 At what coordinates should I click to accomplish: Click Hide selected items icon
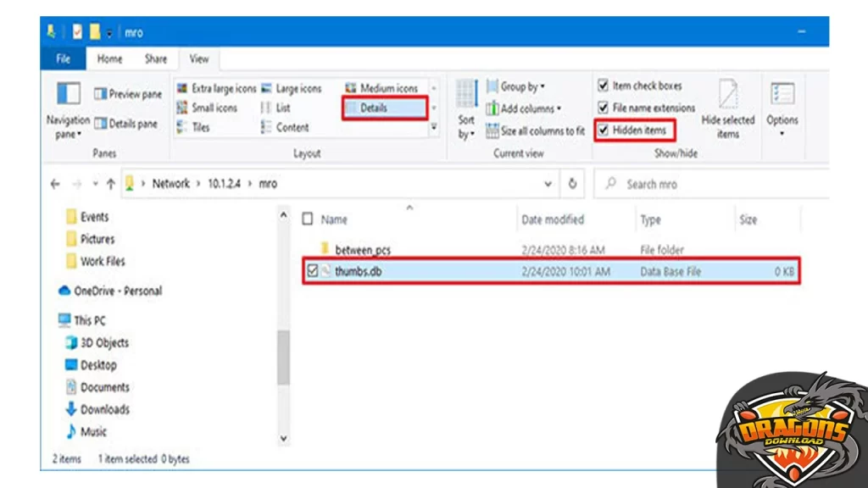pyautogui.click(x=727, y=95)
